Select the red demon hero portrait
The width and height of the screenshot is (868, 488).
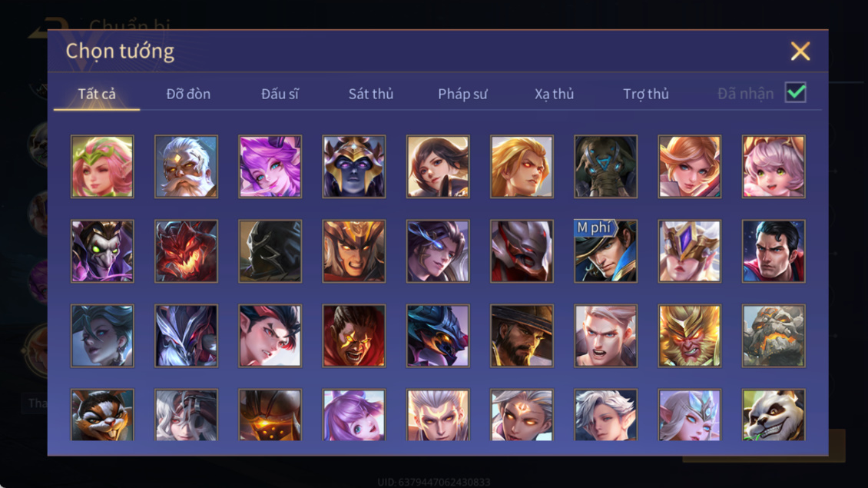186,251
